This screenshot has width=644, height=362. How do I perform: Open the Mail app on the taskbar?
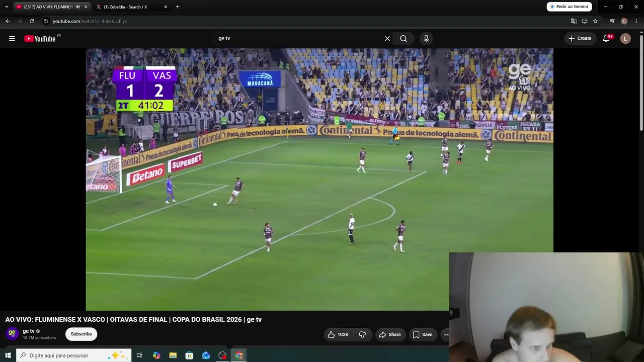206,355
